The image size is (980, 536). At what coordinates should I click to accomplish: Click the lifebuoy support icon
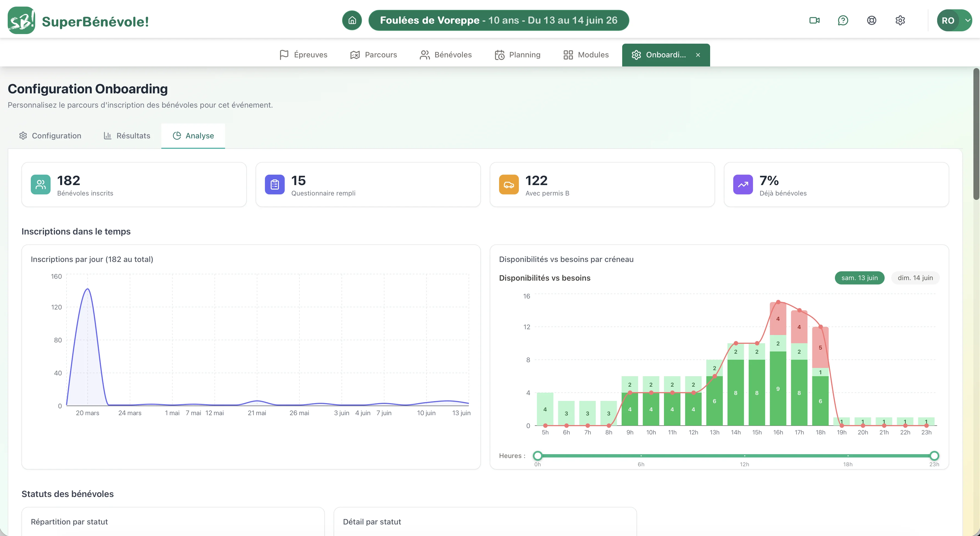871,20
